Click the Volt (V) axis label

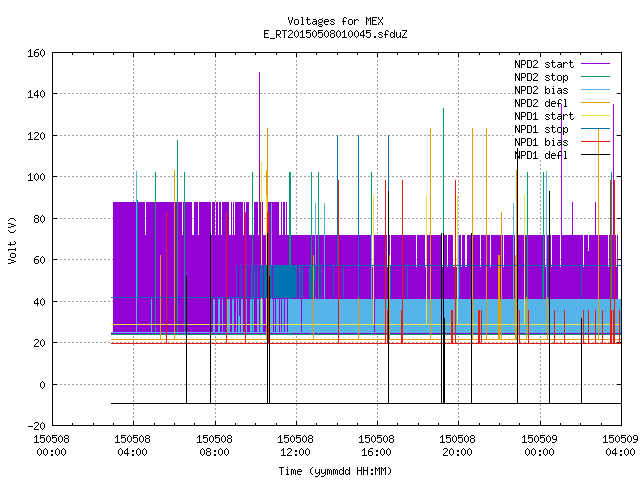coord(13,240)
